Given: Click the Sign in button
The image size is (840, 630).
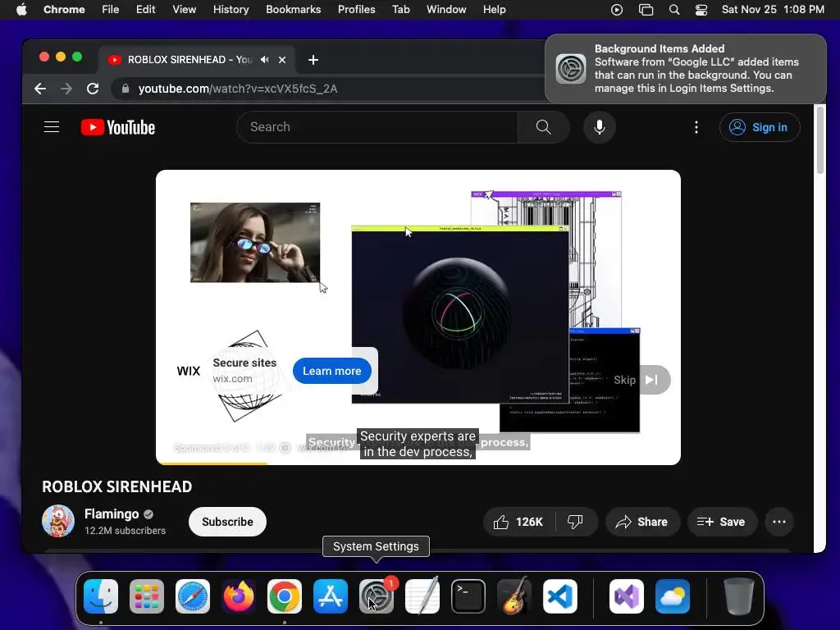Looking at the screenshot, I should 760,127.
